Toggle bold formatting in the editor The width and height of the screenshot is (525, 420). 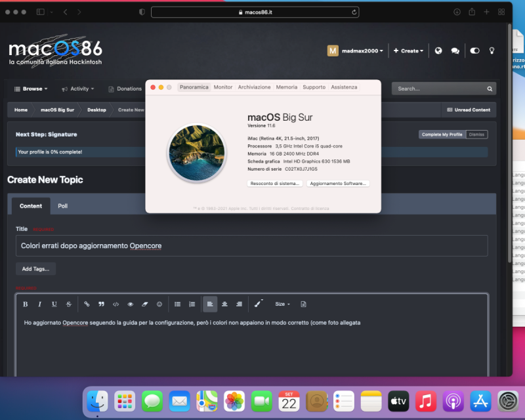(25, 304)
